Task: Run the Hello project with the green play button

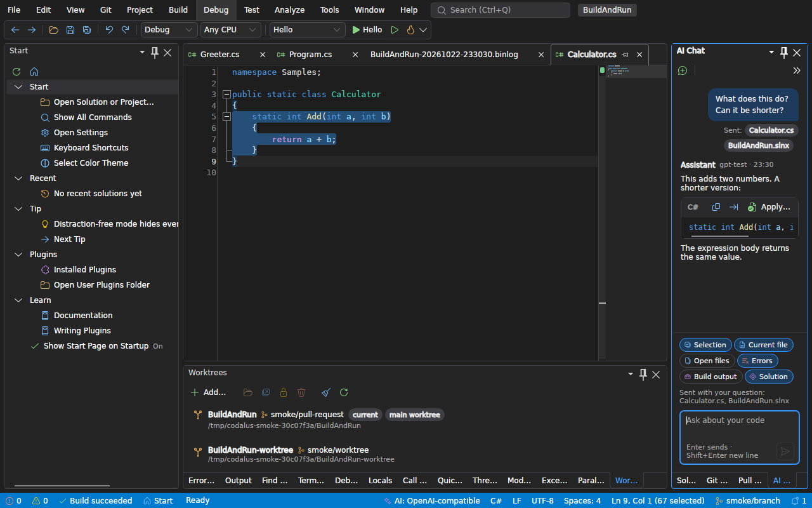Action: click(x=367, y=30)
